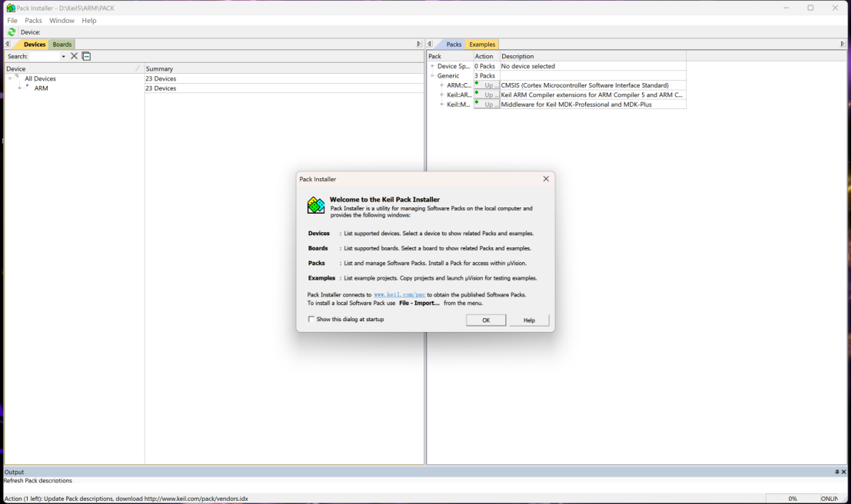Screen dimensions: 852x504
Task: Click the Description column header
Action: (593, 57)
